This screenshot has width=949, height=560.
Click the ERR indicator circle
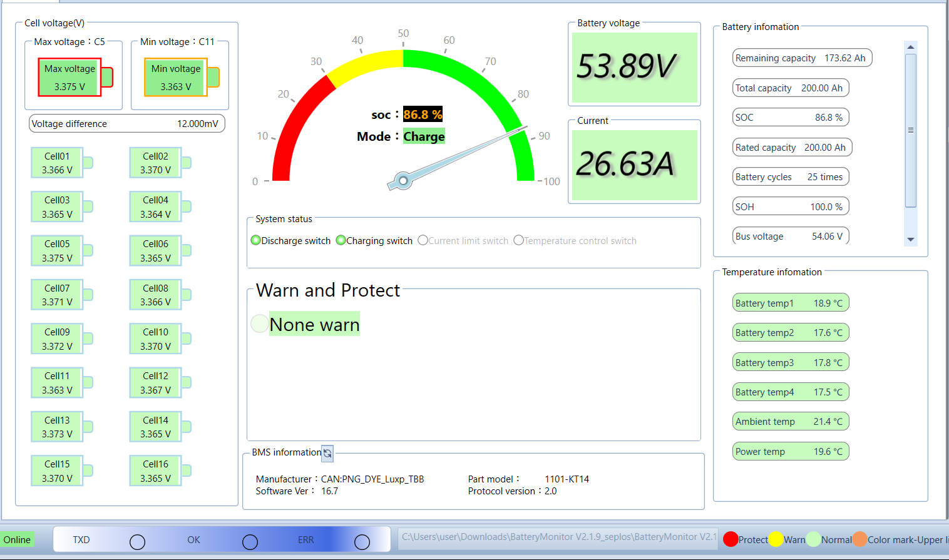(x=362, y=542)
